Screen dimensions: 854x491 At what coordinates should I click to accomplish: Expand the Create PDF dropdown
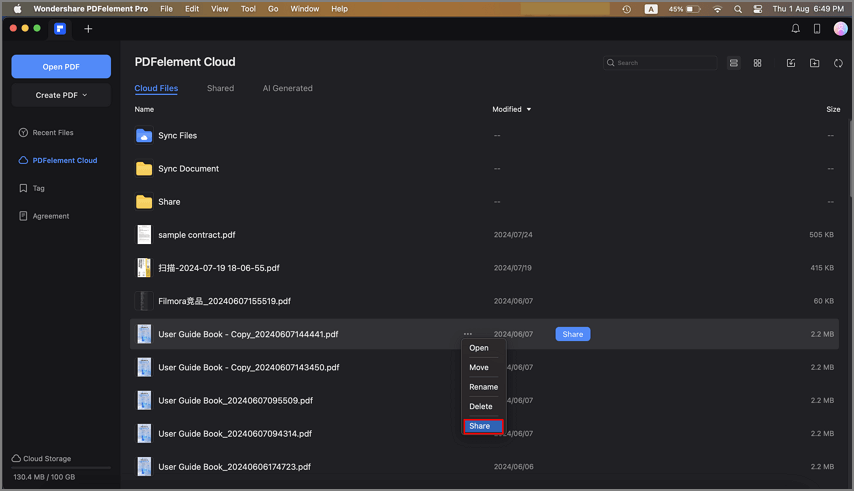[61, 95]
